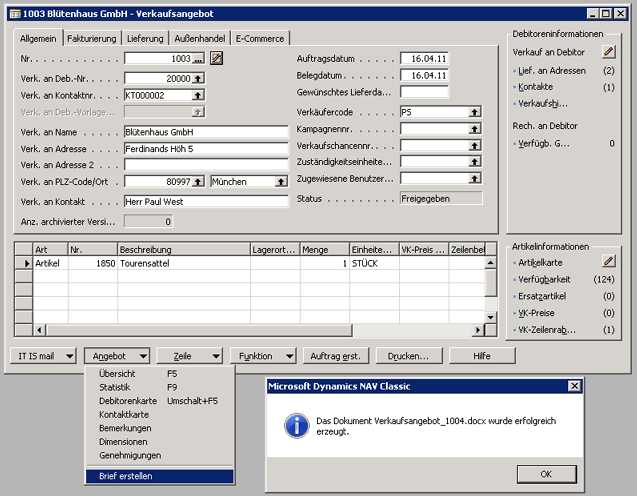The width and height of the screenshot is (637, 496).
Task: Open the Verfügb. G... link
Action: 544,143
